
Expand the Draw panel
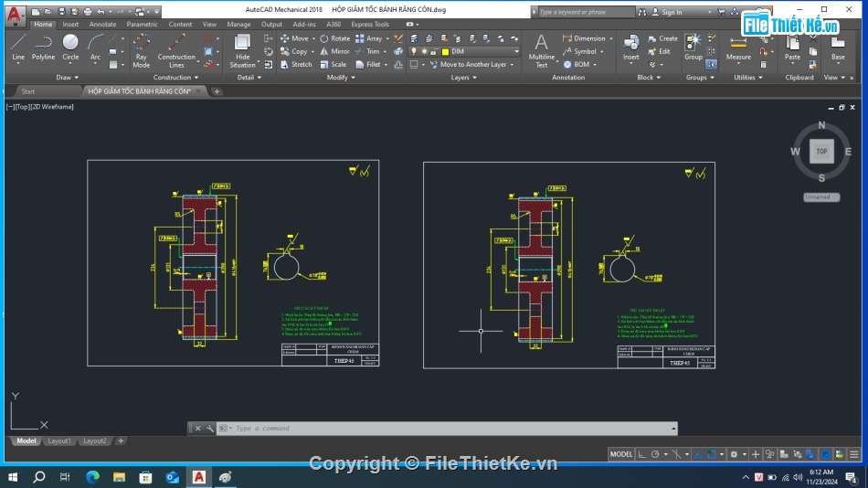[68, 78]
